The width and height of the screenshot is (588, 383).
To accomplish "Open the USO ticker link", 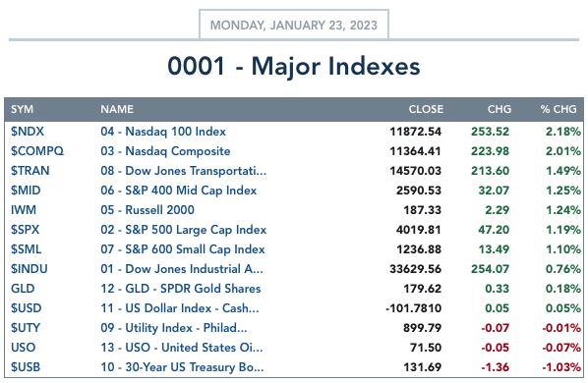I will (23, 347).
